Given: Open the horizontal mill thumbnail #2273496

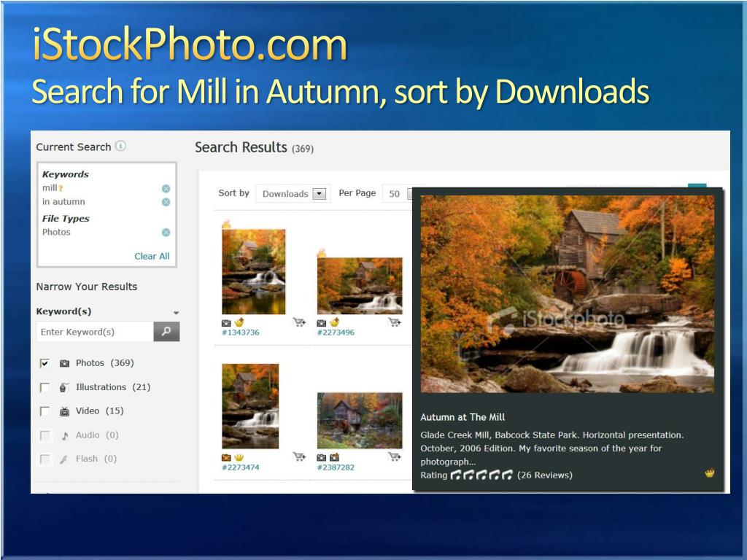Looking at the screenshot, I should click(360, 286).
